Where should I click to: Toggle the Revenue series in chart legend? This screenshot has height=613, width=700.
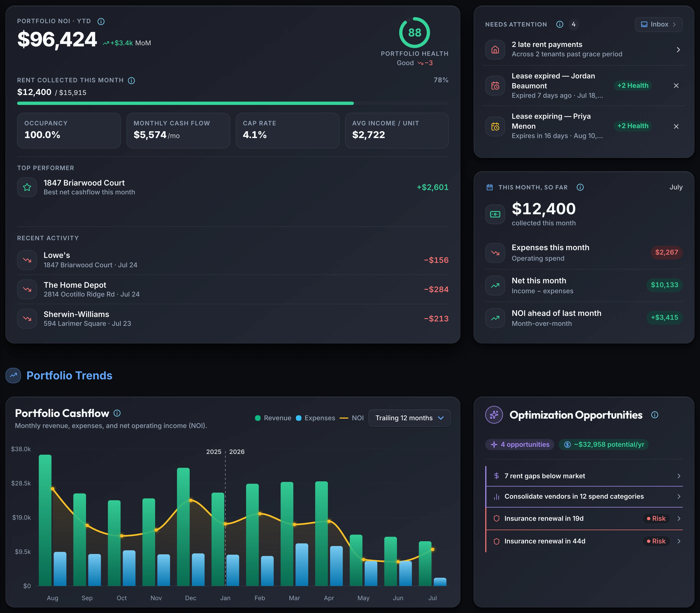273,418
